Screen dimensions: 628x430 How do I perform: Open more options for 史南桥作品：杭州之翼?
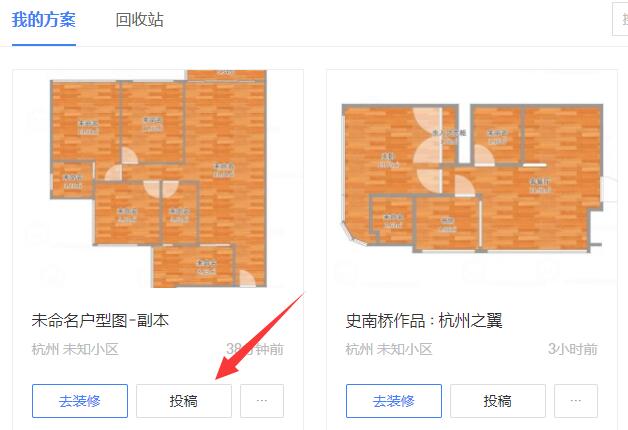576,401
